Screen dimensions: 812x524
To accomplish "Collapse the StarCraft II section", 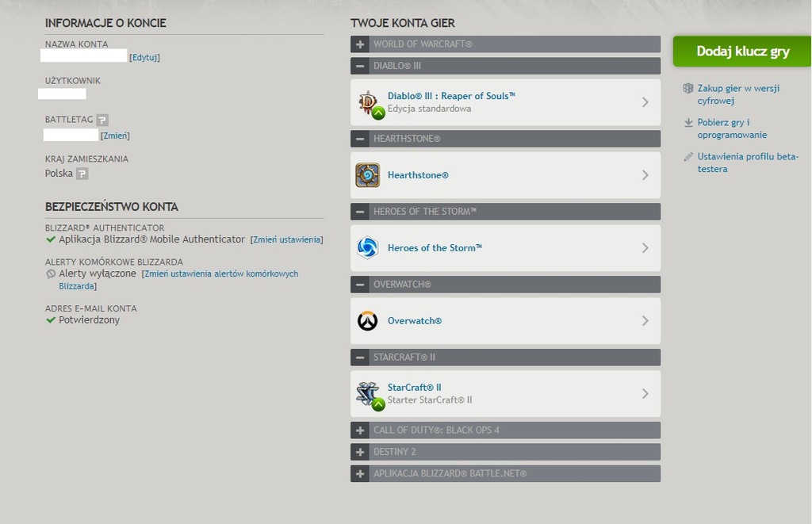I will 360,358.
